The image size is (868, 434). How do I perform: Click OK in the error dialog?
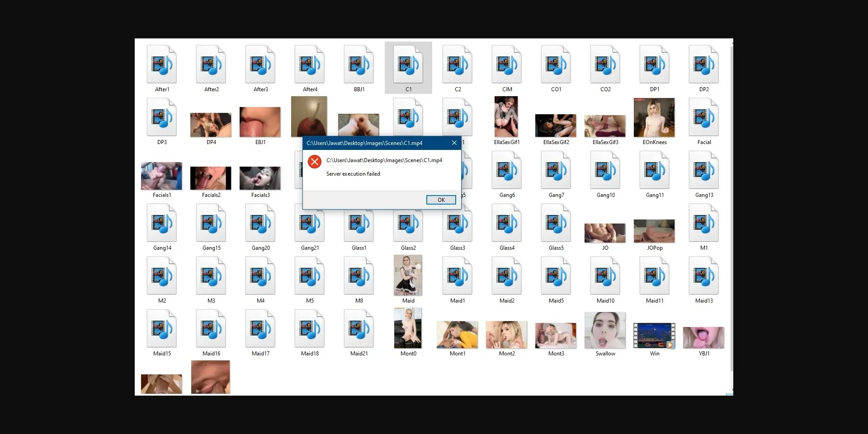[441, 200]
